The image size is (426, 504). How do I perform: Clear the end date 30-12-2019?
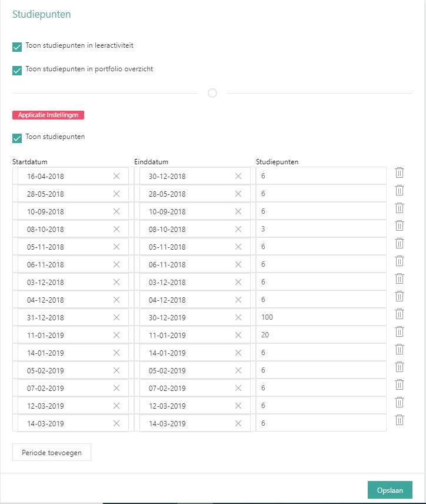238,317
